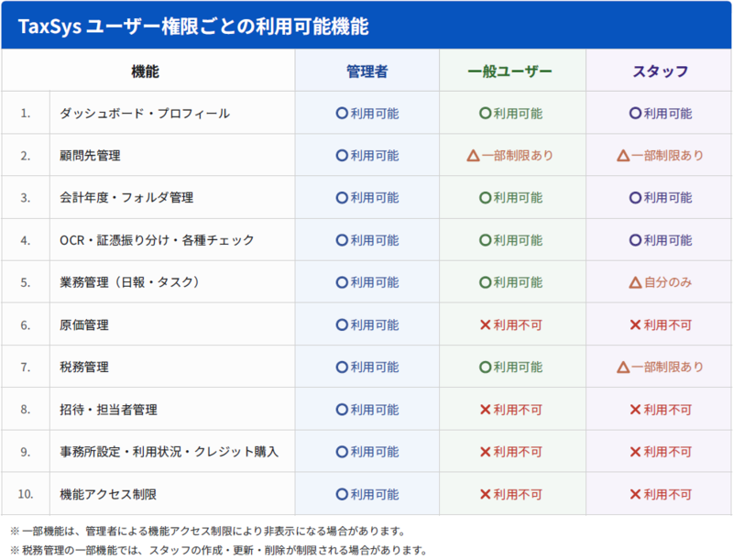Click スタッフ 利用不可 cell for 事務所設定 row
Image resolution: width=733 pixels, height=560 pixels.
[661, 452]
